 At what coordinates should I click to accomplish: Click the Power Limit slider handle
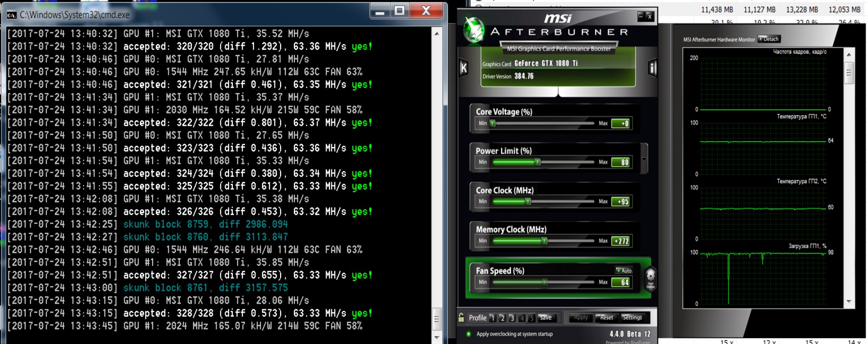tap(538, 162)
